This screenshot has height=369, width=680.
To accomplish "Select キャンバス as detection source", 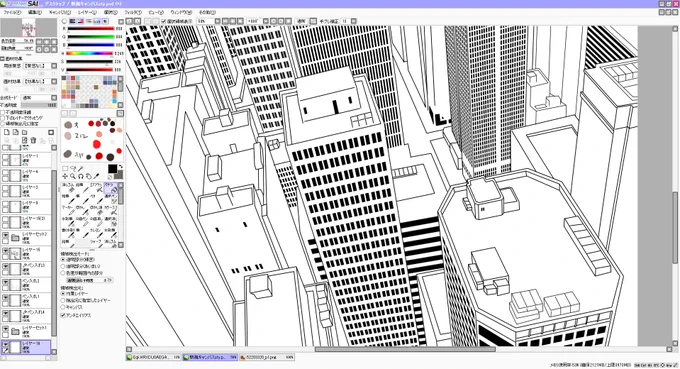I will point(63,307).
